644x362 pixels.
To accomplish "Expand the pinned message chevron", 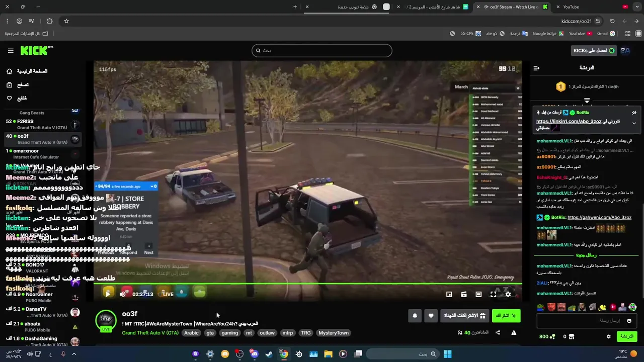I will [x=634, y=123].
